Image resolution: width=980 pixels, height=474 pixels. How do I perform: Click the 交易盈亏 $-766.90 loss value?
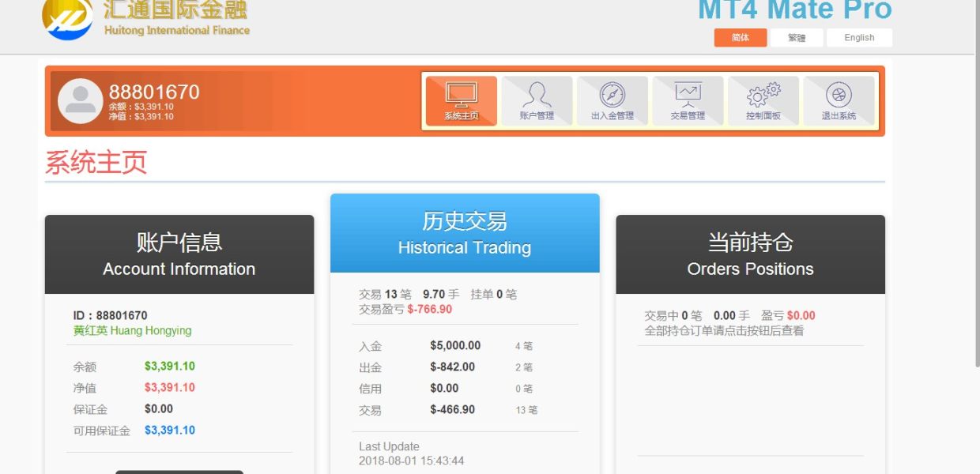pos(430,310)
